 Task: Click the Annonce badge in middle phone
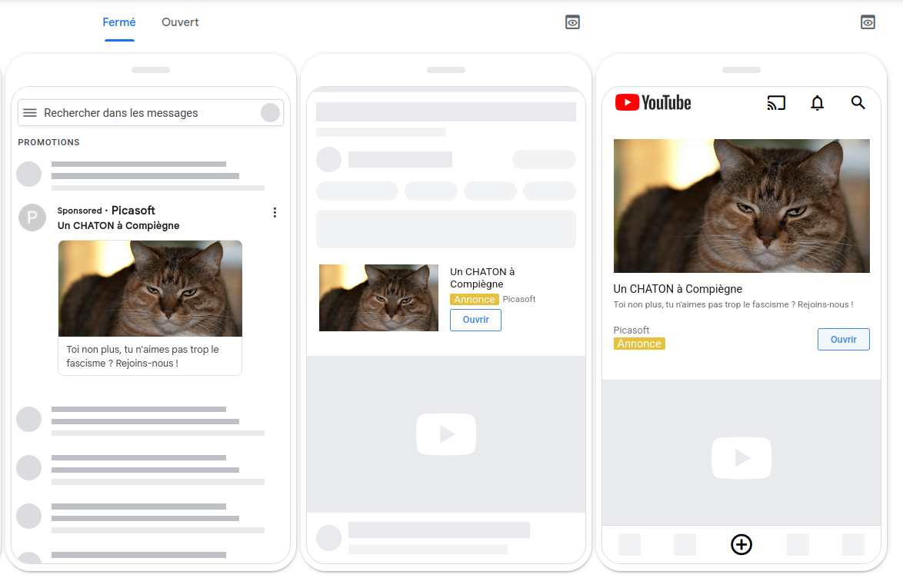tap(475, 299)
